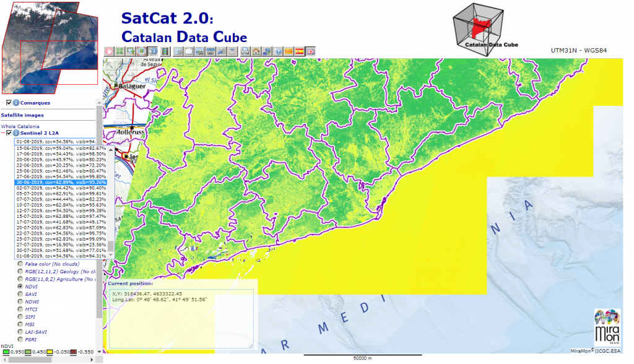Select the SAVI index radio button
Image resolution: width=634 pixels, height=364 pixels.
click(x=20, y=294)
